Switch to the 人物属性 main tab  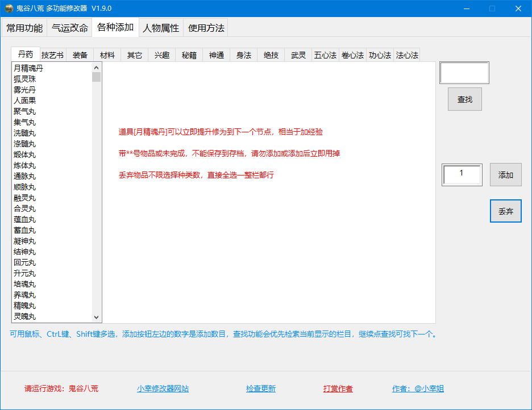[161, 28]
